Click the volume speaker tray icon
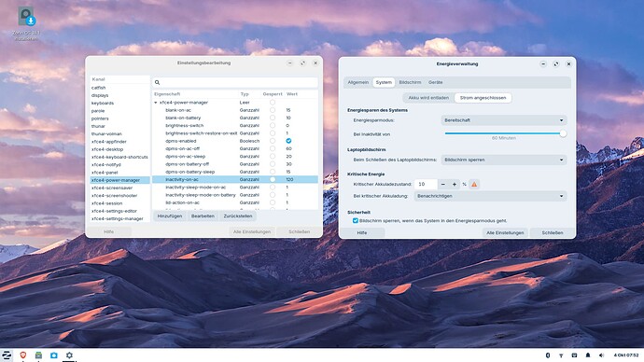This screenshot has width=644, height=362. [x=601, y=355]
